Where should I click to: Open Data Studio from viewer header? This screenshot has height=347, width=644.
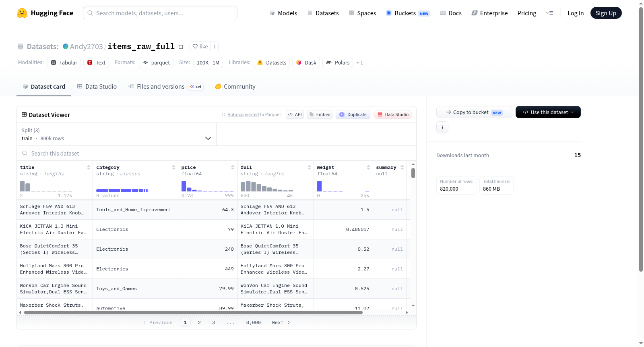pos(393,114)
